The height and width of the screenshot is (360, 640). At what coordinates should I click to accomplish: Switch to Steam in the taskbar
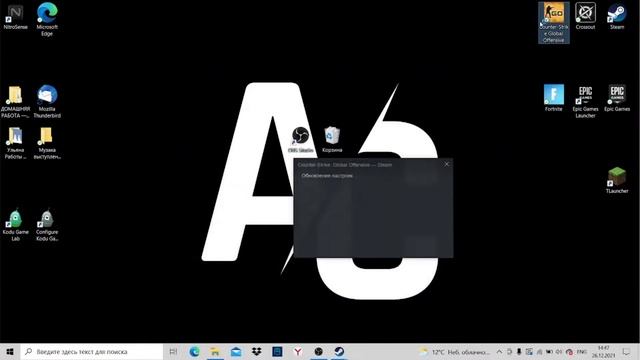coord(339,351)
